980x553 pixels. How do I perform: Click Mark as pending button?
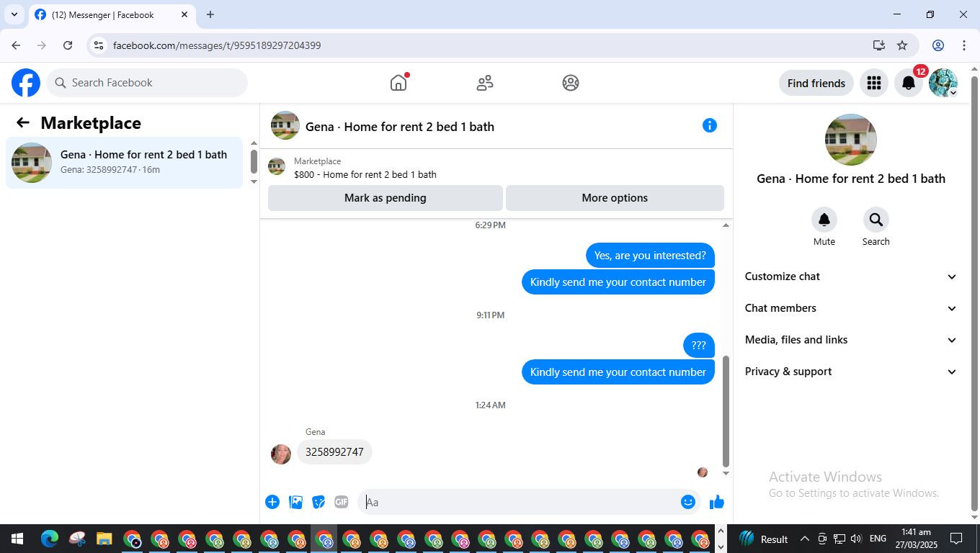pos(386,198)
